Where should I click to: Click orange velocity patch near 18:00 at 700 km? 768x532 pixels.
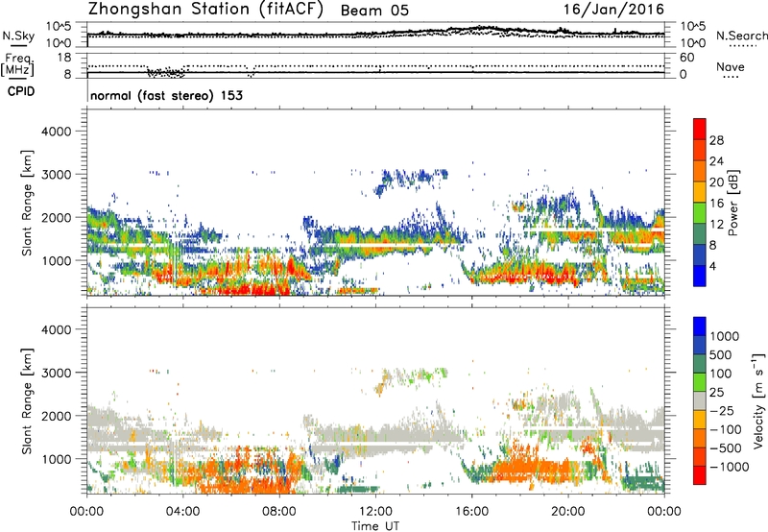point(532,470)
